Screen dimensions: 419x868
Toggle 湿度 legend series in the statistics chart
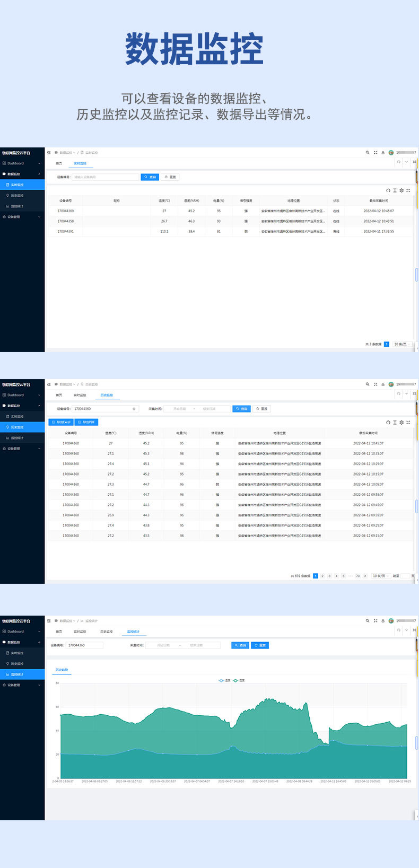(239, 680)
